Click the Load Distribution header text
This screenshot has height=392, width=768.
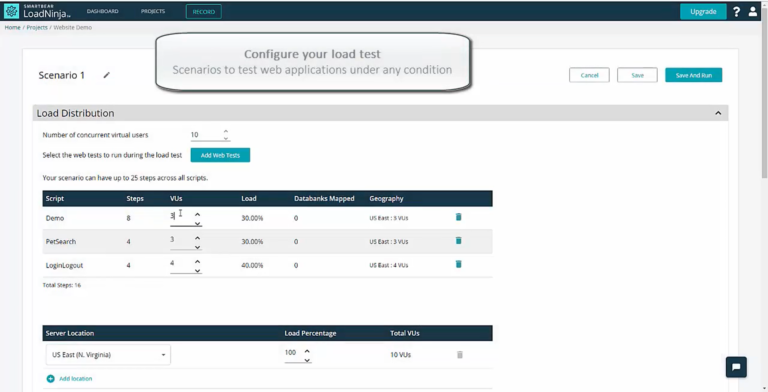click(x=75, y=113)
